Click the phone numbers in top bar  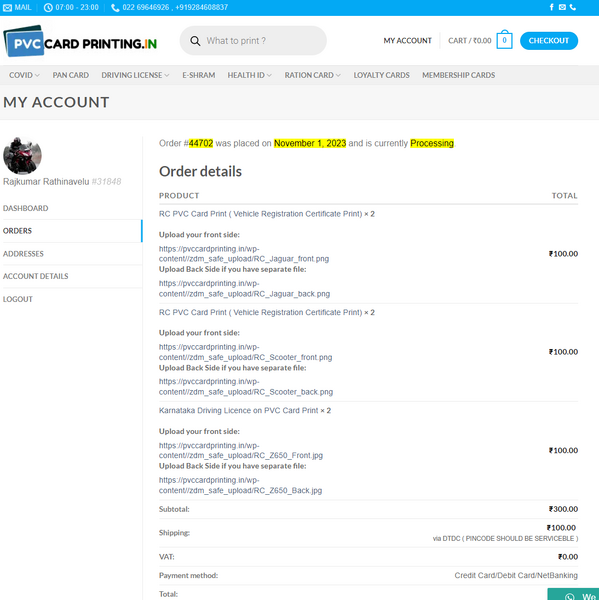click(x=175, y=7)
